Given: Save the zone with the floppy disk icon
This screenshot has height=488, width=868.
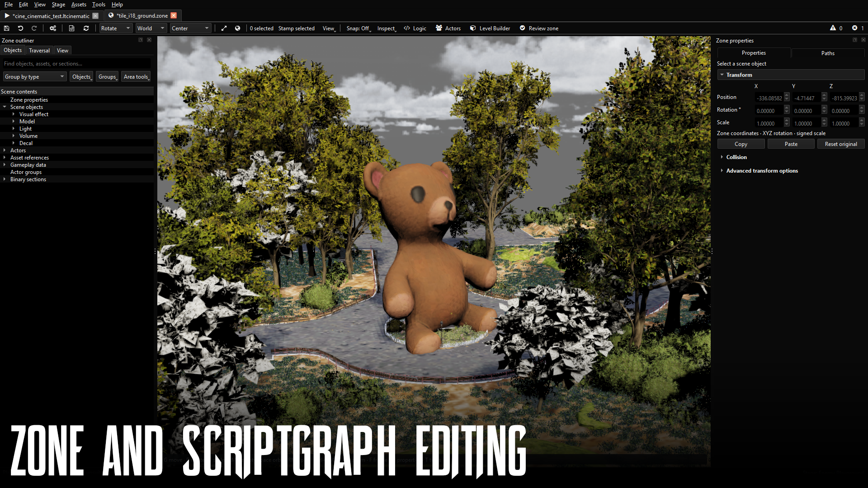Looking at the screenshot, I should click(x=7, y=28).
